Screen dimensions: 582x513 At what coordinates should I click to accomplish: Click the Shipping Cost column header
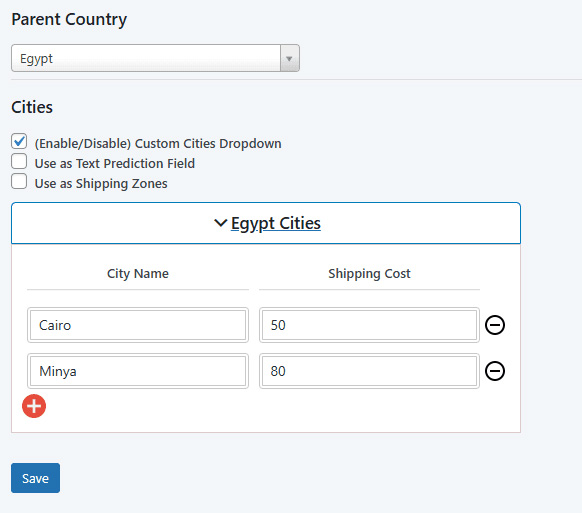click(369, 274)
